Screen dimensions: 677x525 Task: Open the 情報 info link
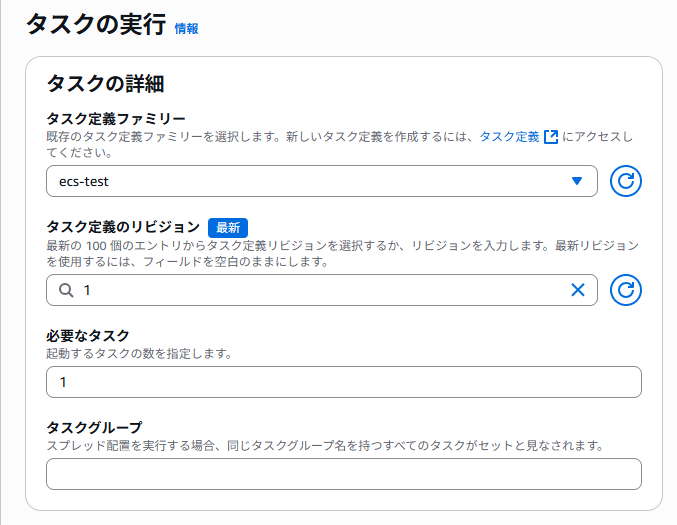coord(187,28)
